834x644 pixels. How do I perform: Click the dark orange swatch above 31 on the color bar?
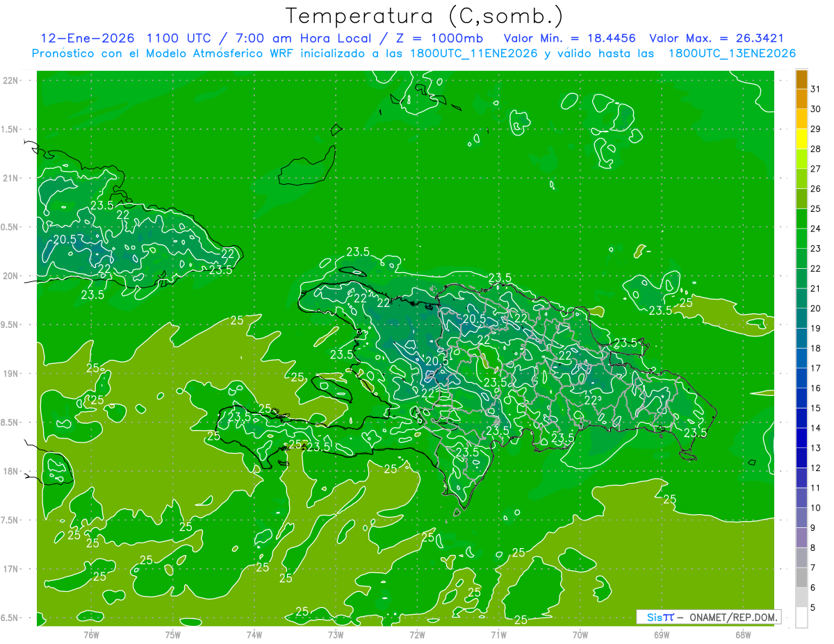tap(801, 79)
